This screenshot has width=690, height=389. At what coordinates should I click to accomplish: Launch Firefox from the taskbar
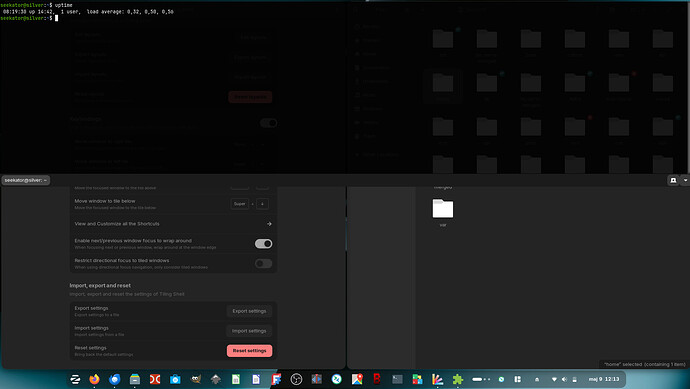(x=94, y=379)
